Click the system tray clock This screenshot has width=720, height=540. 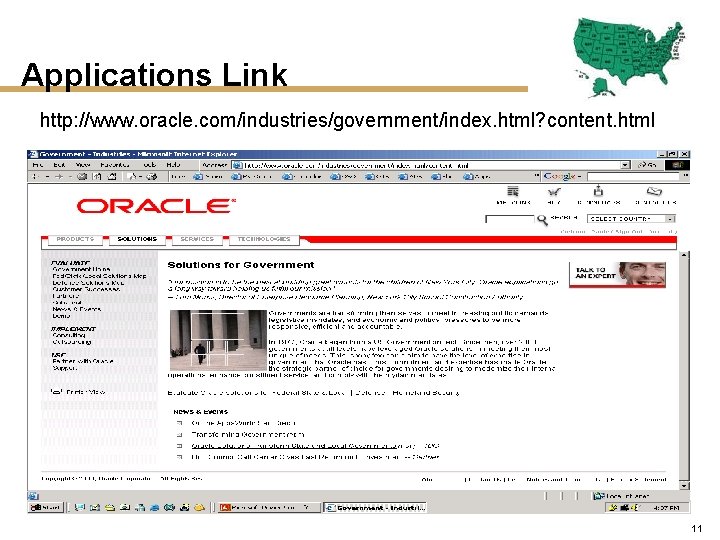[666, 508]
